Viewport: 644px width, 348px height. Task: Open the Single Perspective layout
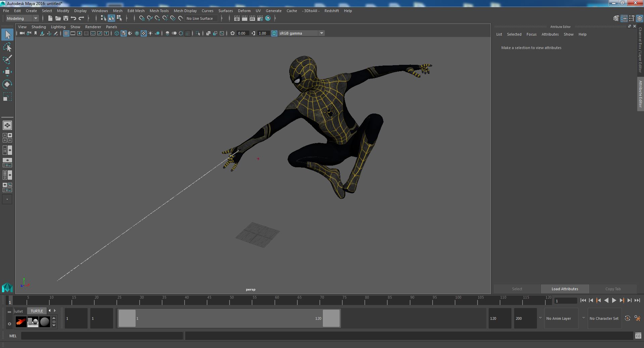point(7,125)
